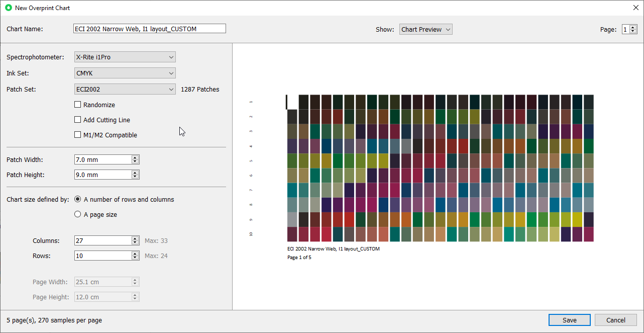
Task: Increment the Columns value spinner
Action: tap(135, 238)
